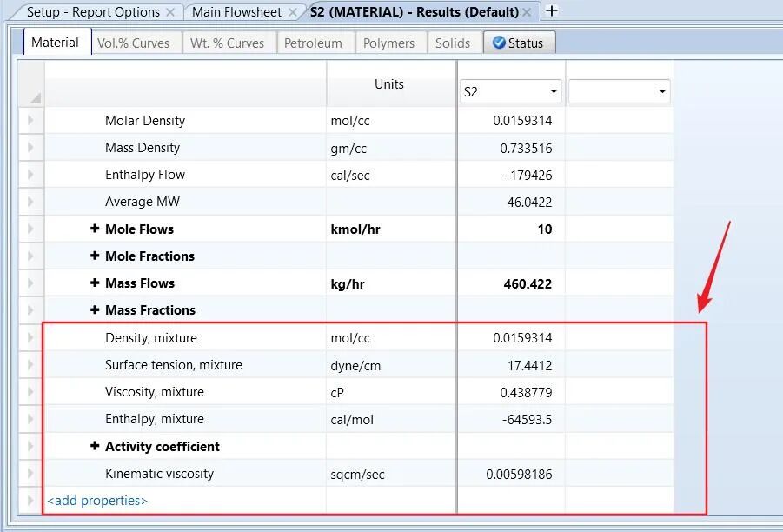
Task: Close the Setup - Report Options tab
Action: coord(170,12)
